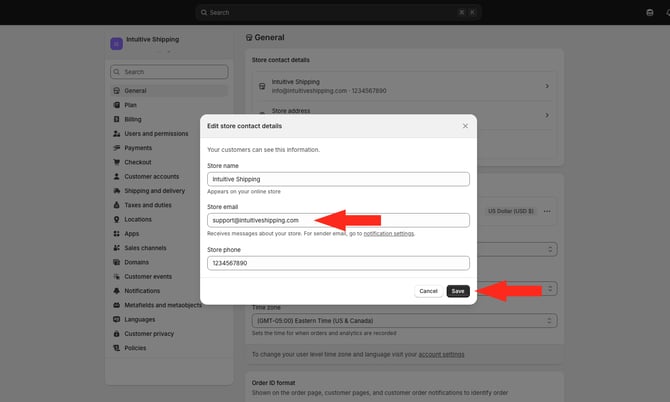
Task: Click the Customer events icon
Action: click(117, 277)
